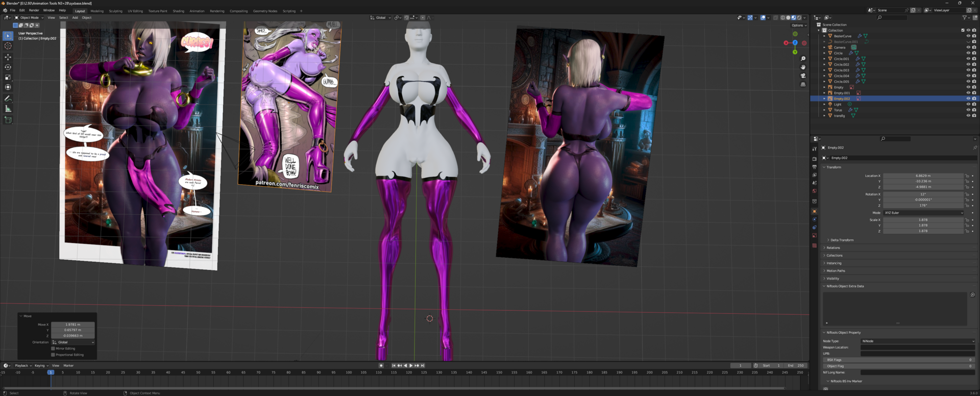Enable the Proportional Editing checkbox
Screen dimensions: 980x396
tap(53, 355)
